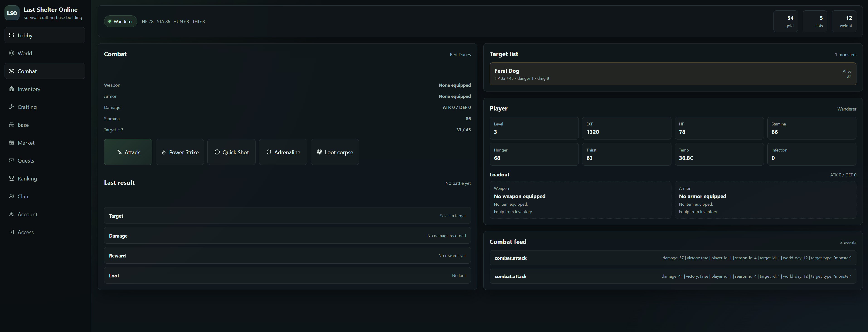The image size is (868, 332).
Task: Click the Quests scroll icon
Action: pyautogui.click(x=12, y=160)
